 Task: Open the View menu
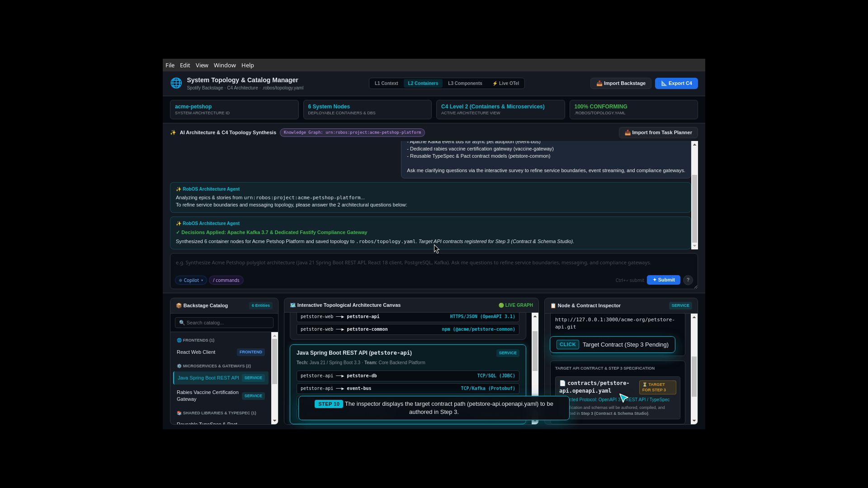click(202, 66)
